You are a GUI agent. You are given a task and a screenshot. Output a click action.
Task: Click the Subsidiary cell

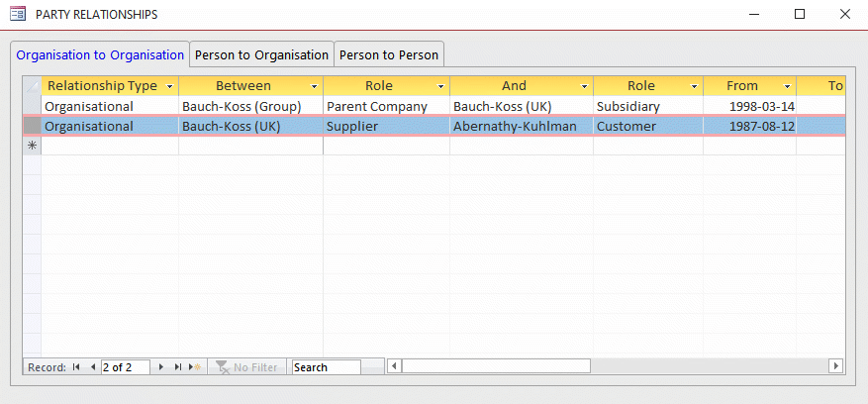point(648,106)
